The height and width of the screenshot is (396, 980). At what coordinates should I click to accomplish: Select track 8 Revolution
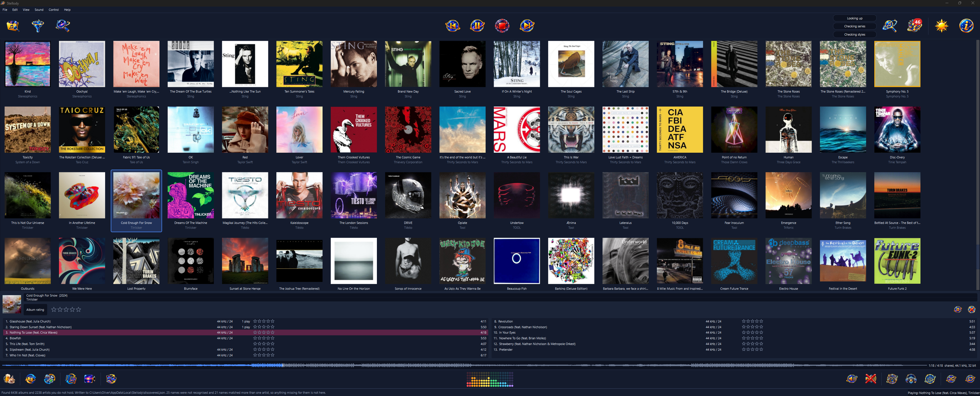[x=734, y=321]
